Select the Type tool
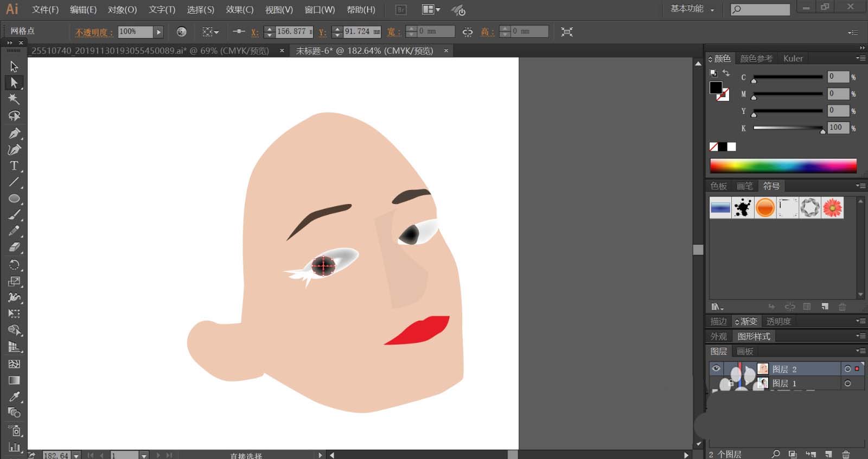Viewport: 868px width, 459px height. [x=14, y=166]
